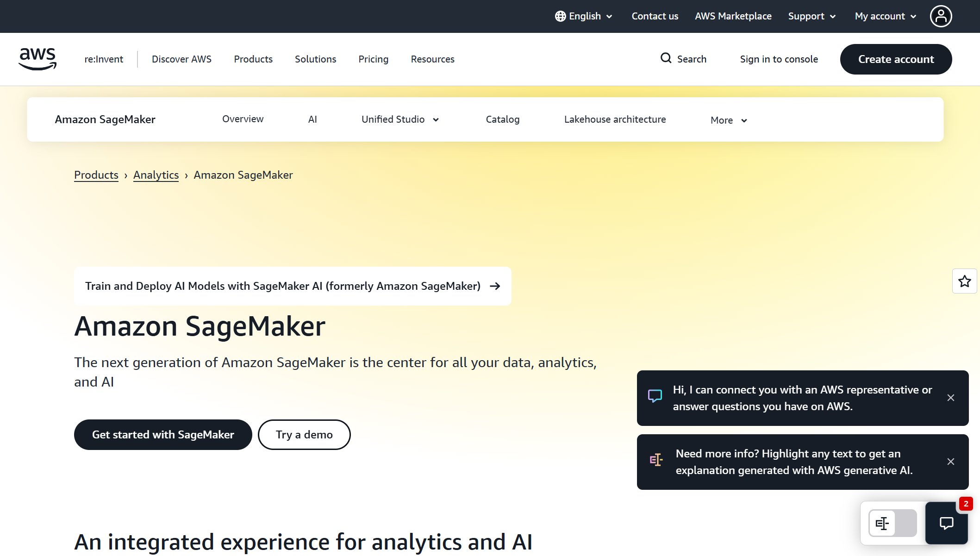
Task: Open the search icon in the header
Action: tap(666, 59)
